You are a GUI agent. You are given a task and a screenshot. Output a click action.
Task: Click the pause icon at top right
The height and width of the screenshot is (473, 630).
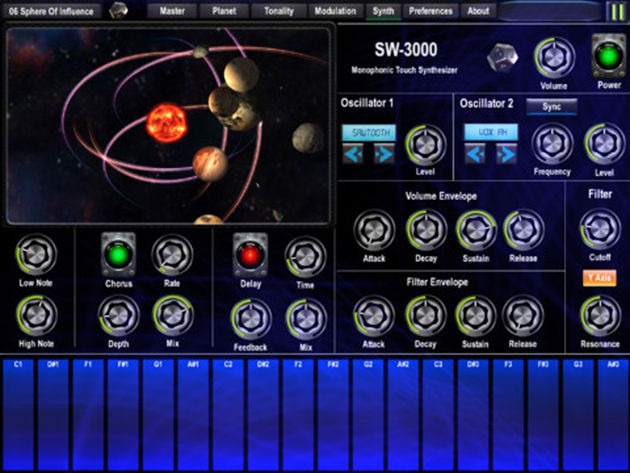(x=617, y=11)
